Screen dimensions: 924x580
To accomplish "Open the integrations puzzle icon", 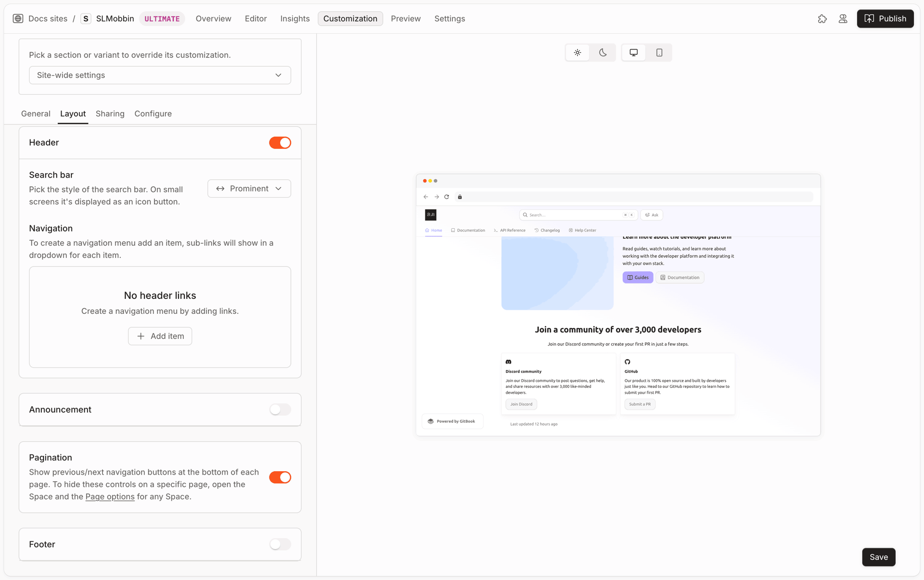I will 822,18.
